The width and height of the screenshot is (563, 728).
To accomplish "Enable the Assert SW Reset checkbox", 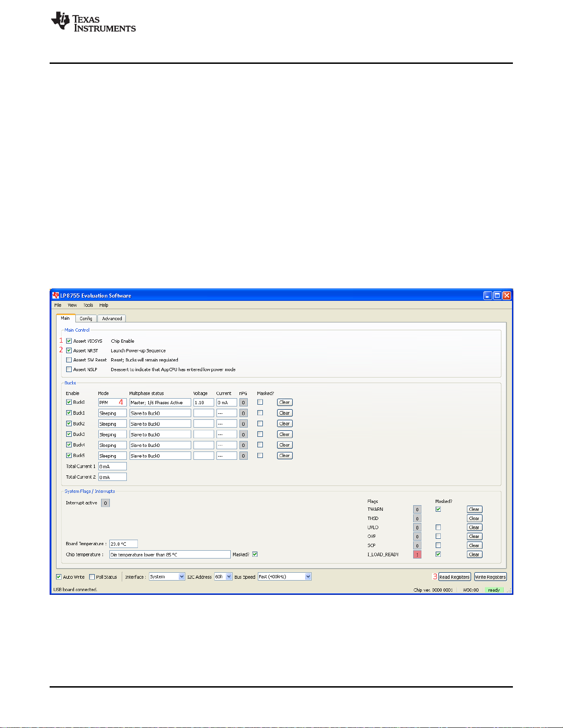I will (69, 360).
